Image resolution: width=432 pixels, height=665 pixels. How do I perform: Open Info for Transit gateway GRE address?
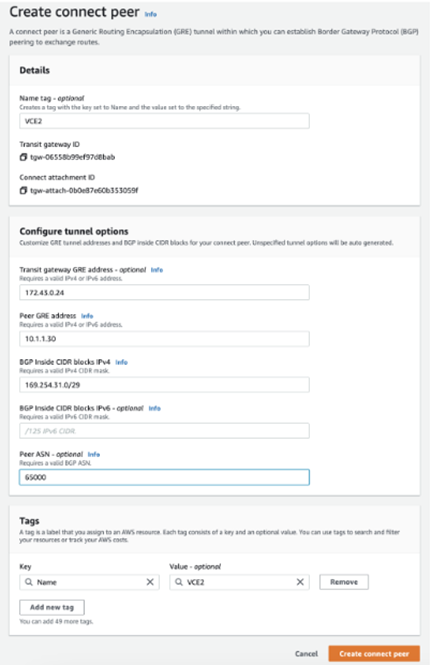pos(157,270)
